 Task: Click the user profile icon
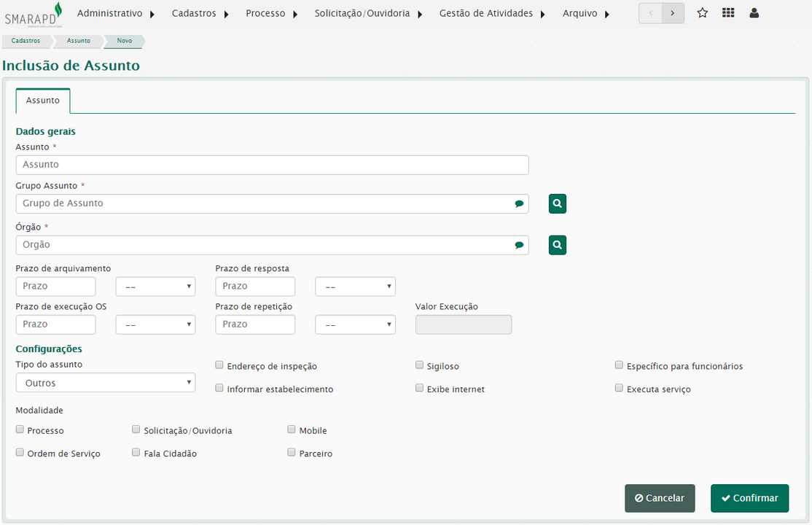click(x=754, y=13)
